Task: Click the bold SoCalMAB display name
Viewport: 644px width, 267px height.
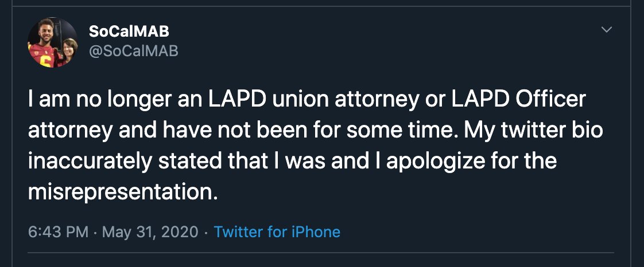Action: (x=129, y=32)
